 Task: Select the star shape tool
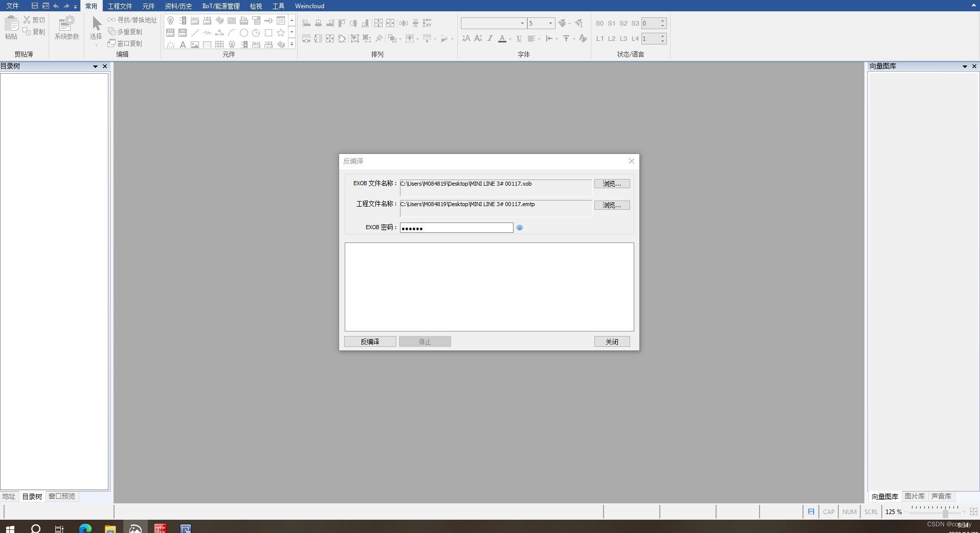coord(281,33)
